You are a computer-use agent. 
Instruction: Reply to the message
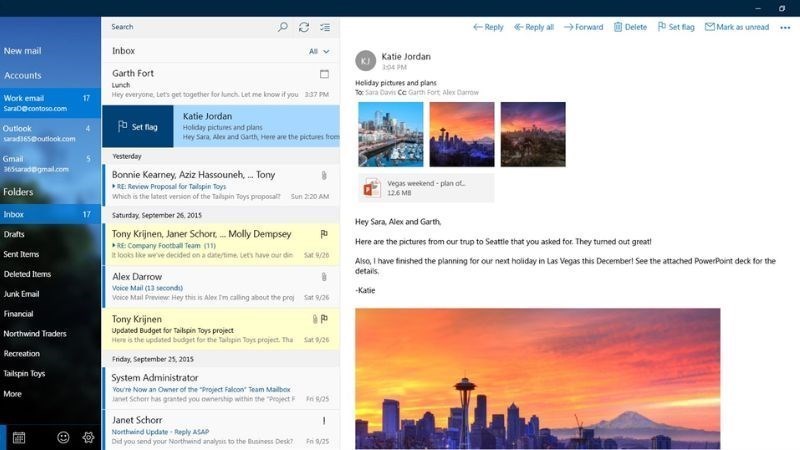coord(488,27)
